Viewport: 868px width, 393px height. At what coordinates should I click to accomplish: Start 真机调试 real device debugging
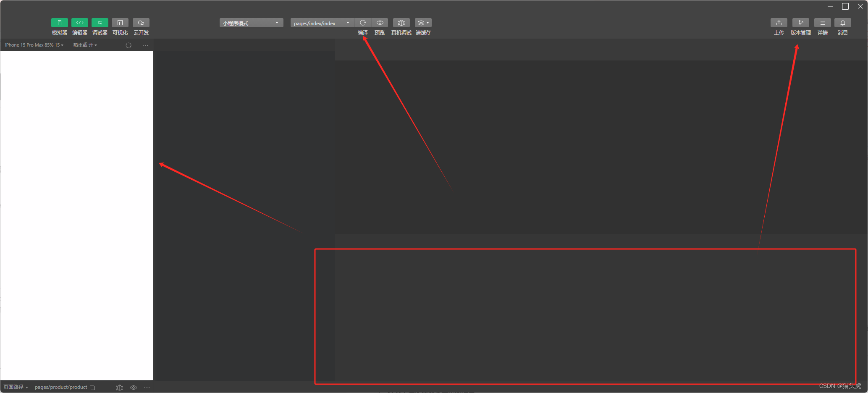[401, 23]
